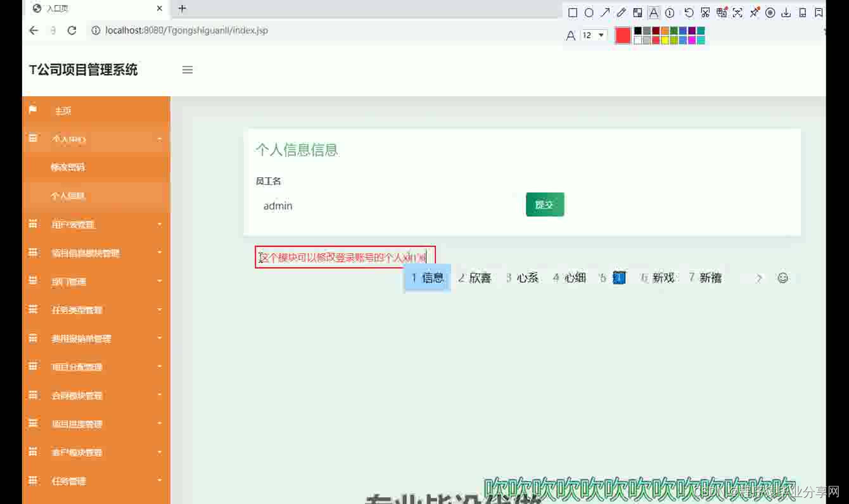The height and width of the screenshot is (504, 849).
Task: Choose IME candidate 7 新禧
Action: pos(705,278)
